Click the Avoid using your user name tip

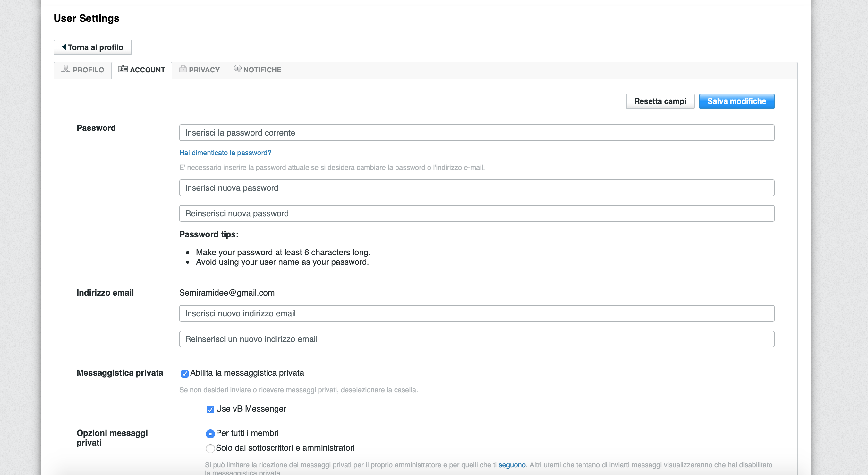coord(282,262)
